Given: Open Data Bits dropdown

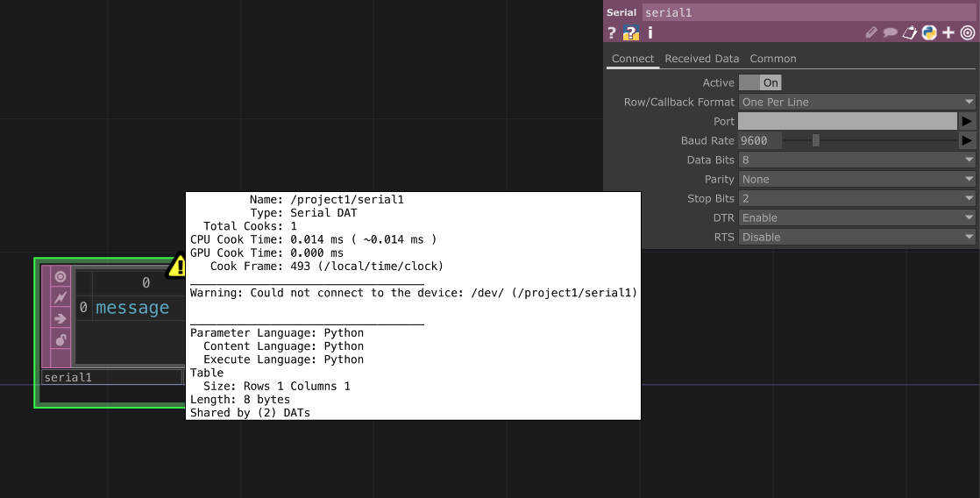Looking at the screenshot, I should point(857,160).
